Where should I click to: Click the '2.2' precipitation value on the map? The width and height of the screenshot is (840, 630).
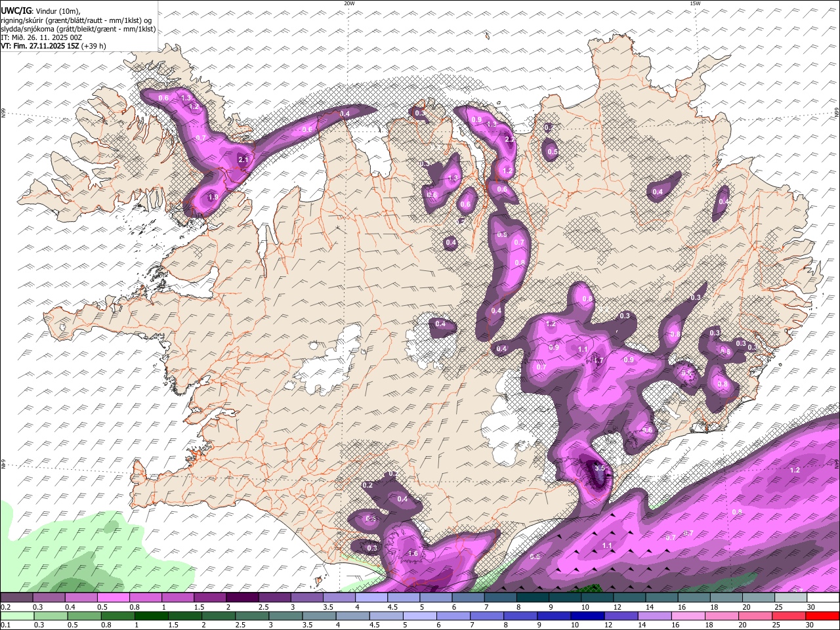pyautogui.click(x=510, y=139)
